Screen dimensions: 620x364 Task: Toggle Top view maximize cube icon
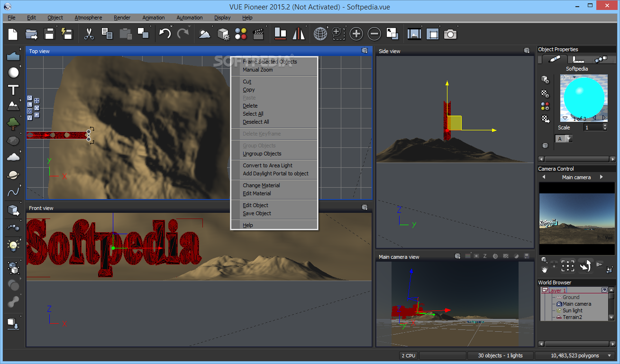coord(365,50)
